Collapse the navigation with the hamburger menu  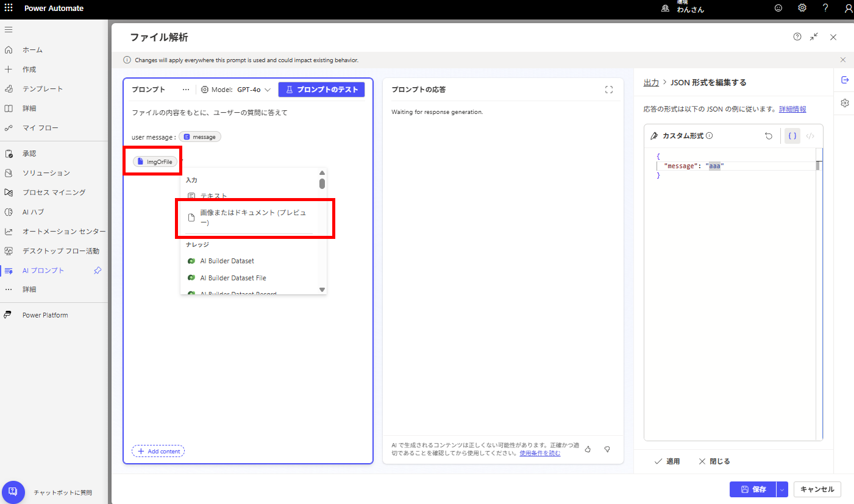[8, 29]
